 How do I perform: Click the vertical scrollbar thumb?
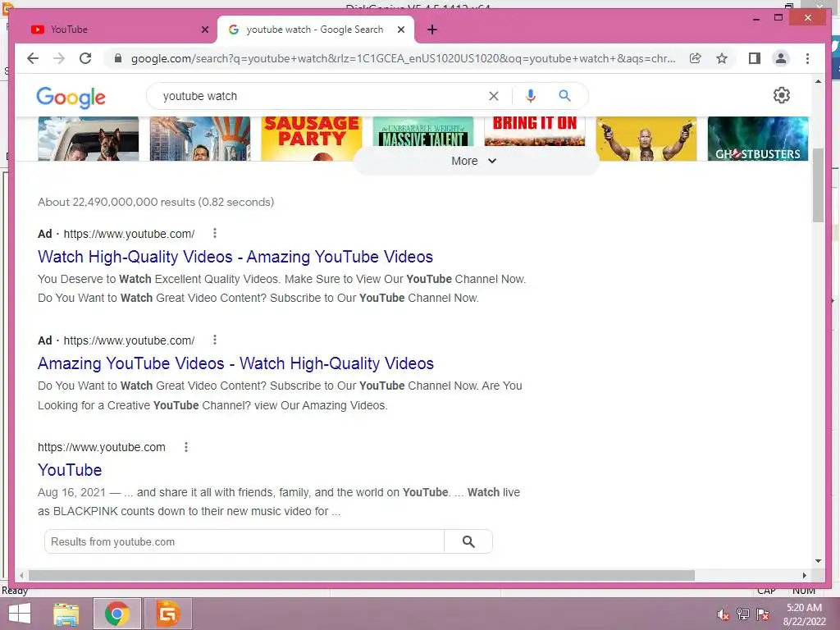click(818, 185)
